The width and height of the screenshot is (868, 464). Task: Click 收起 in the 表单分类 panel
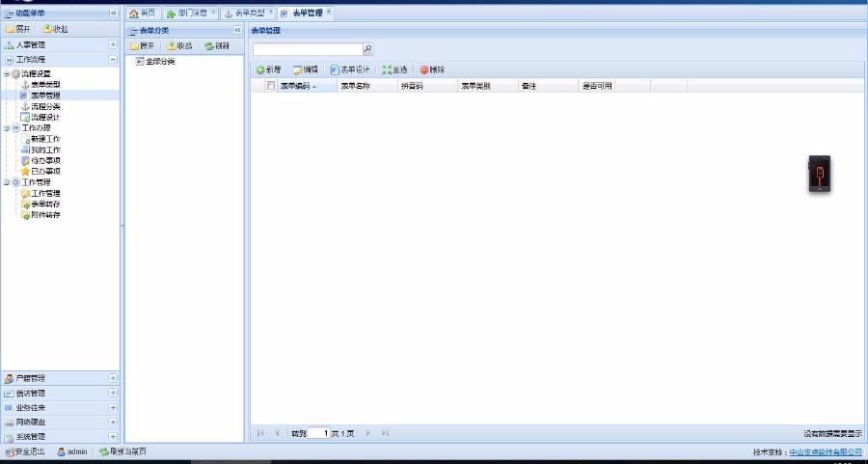point(179,46)
